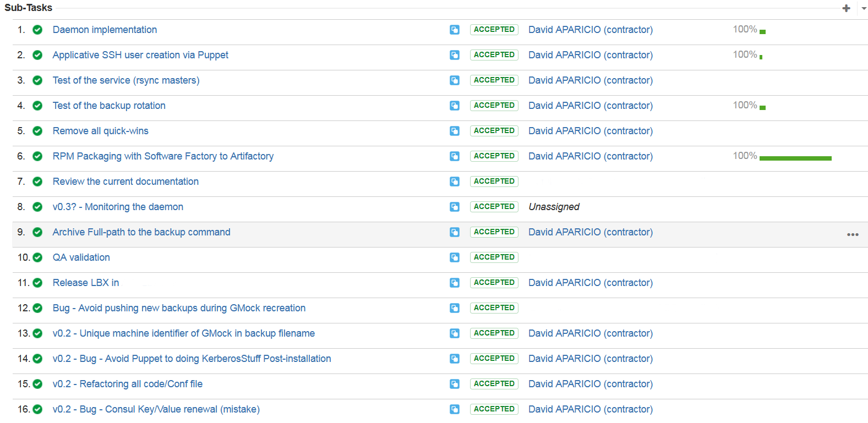Click the Unassigned assignee on row 8
Image resolution: width=868 pixels, height=423 pixels.
click(x=554, y=207)
